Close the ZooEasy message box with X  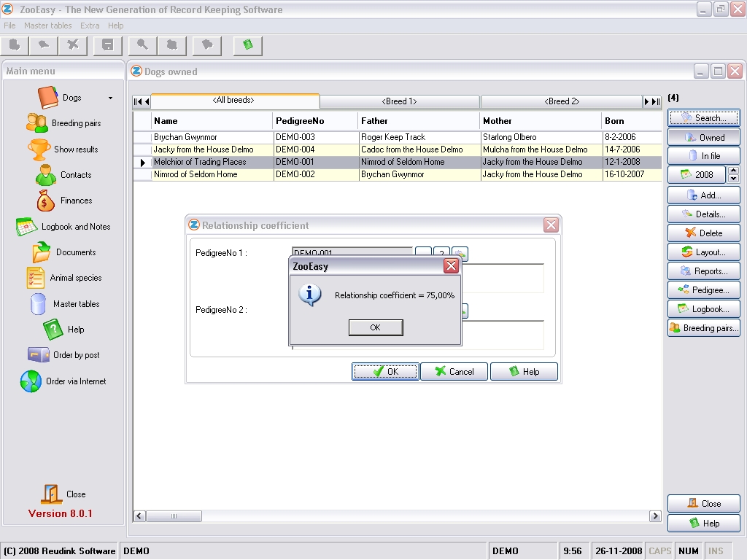(451, 265)
